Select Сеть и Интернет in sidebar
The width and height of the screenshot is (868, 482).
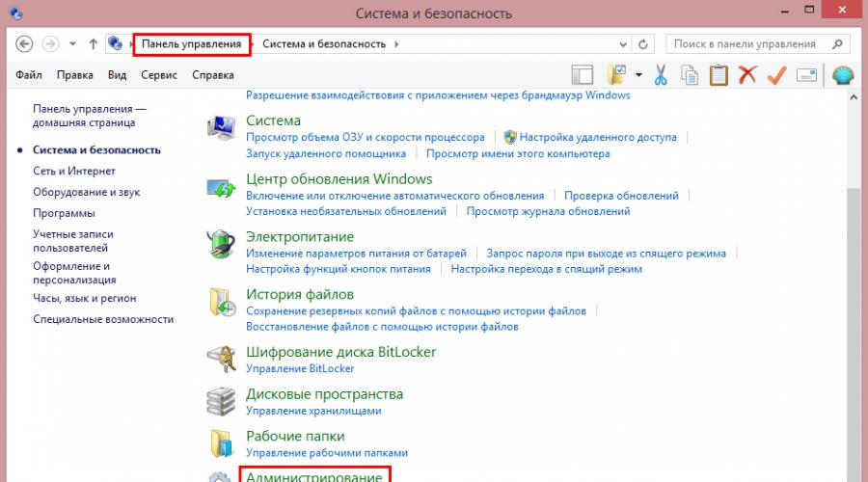[x=74, y=171]
